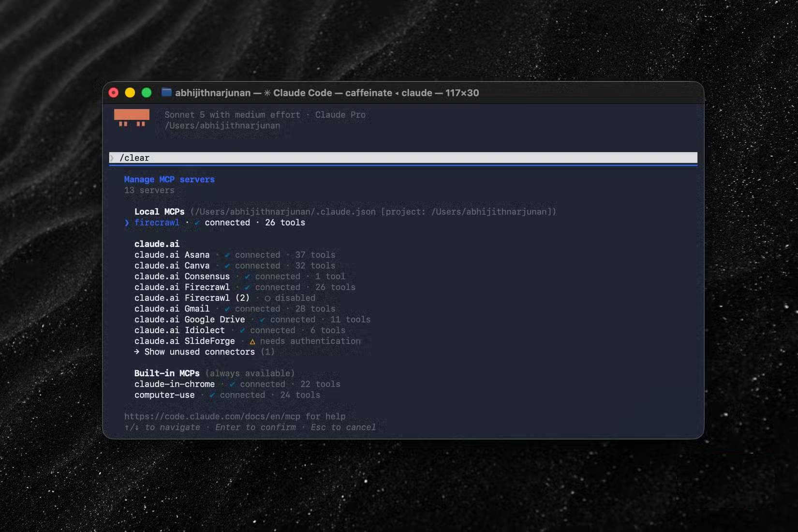Click the '11 tools' count for Google Drive
Image resolution: width=798 pixels, height=532 pixels.
pyautogui.click(x=350, y=320)
